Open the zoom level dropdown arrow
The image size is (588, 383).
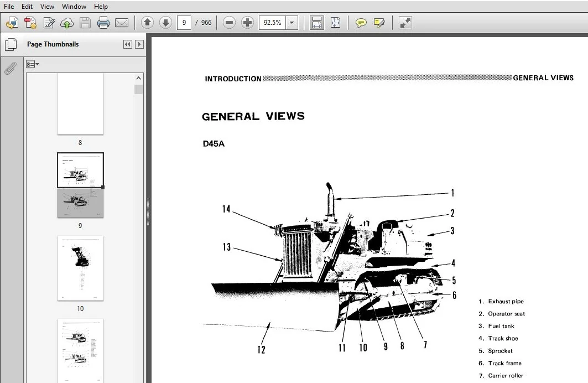[x=292, y=23]
